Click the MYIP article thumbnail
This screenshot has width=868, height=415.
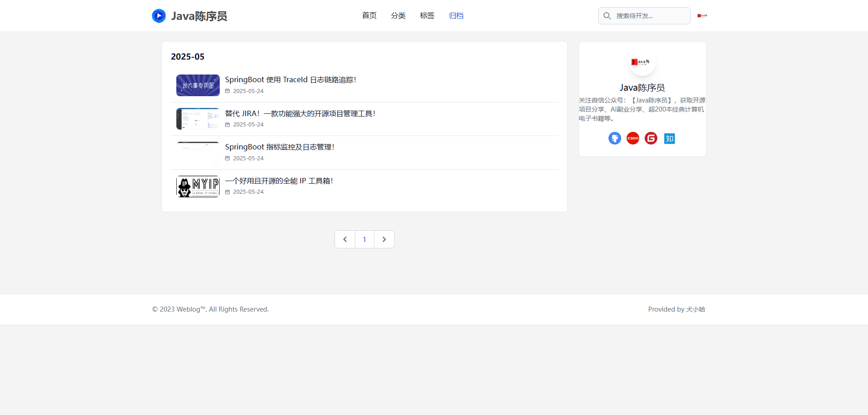(x=198, y=187)
